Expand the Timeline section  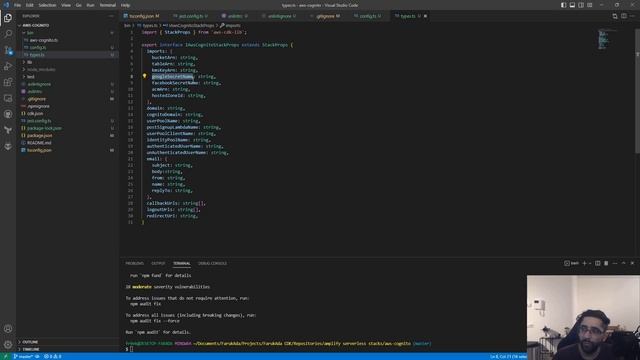click(x=31, y=349)
